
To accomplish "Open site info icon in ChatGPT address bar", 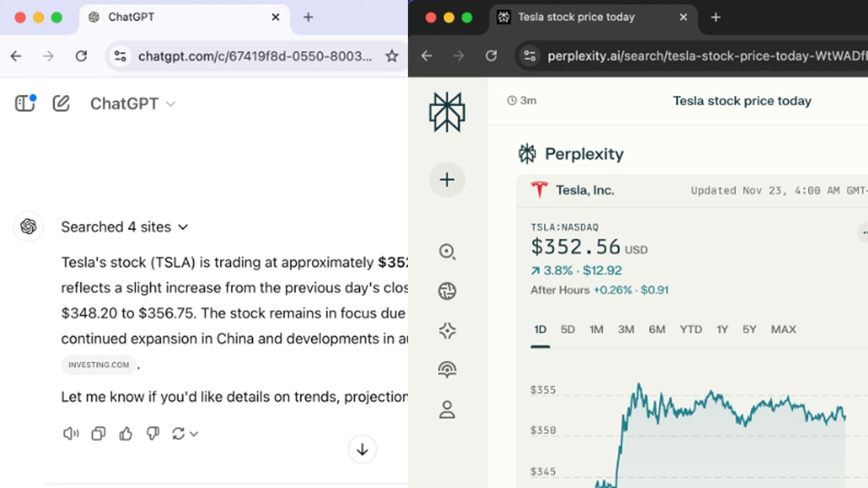I will pos(120,56).
